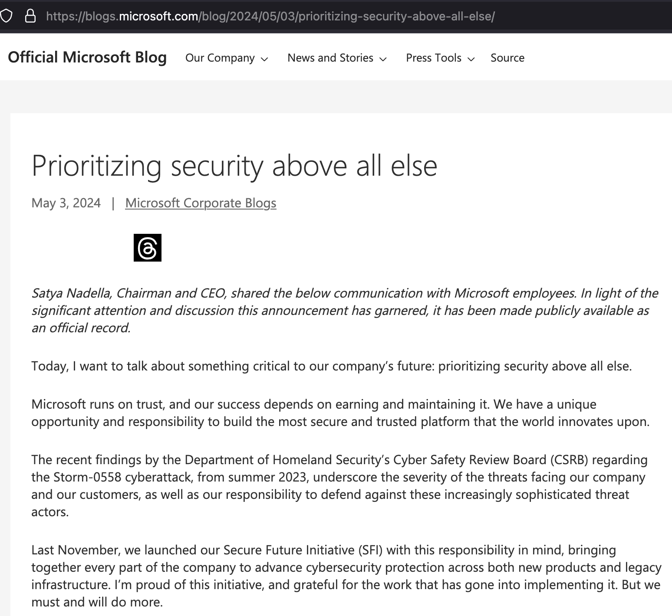Open the News and Stories dropdown
Screen dimensions: 672x616
[x=336, y=58]
